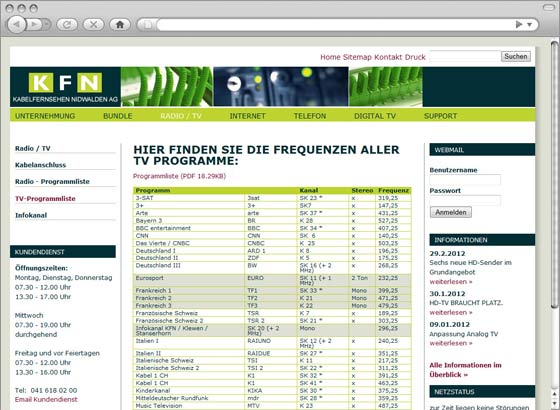Click the Anmelden button
The image size is (560, 410).
[x=451, y=212]
